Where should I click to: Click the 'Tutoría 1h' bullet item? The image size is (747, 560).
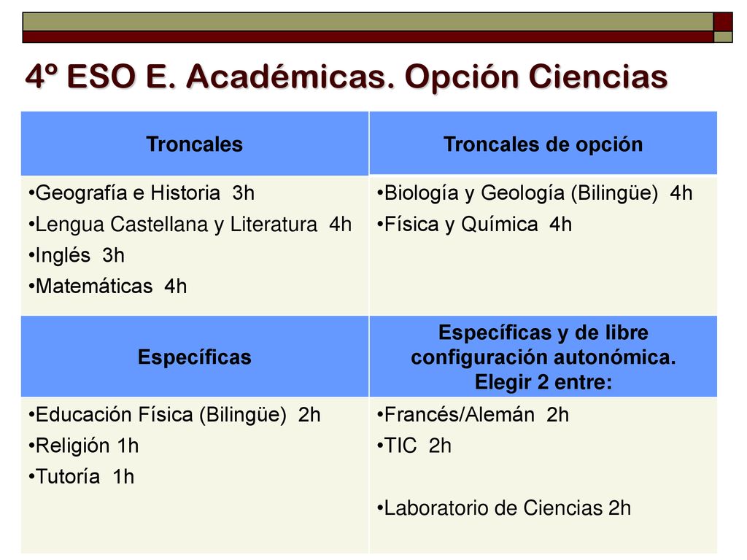[x=82, y=477]
